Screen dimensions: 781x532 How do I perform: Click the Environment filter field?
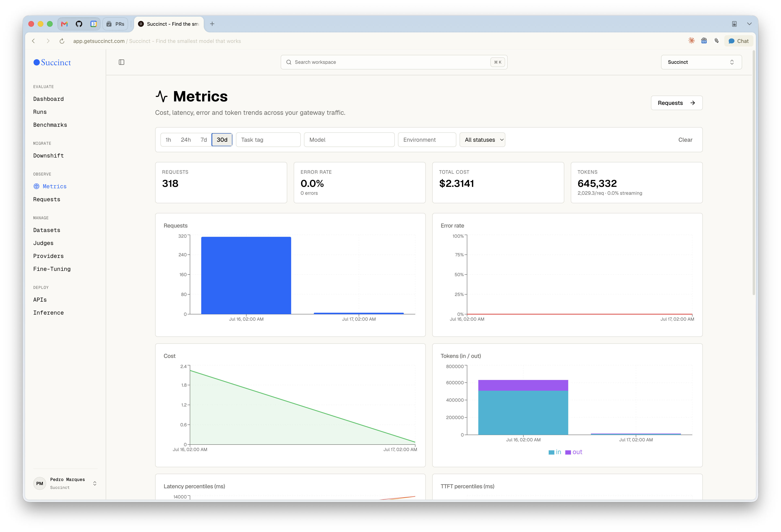coord(427,140)
